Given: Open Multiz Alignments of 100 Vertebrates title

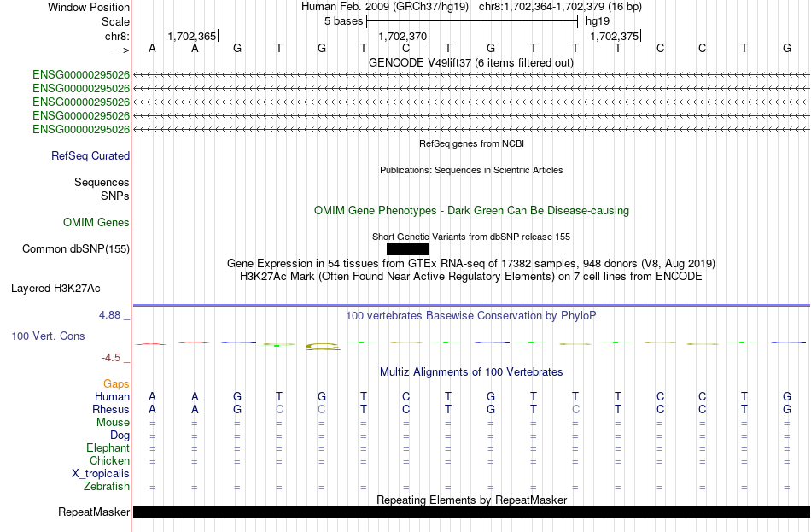Looking at the screenshot, I should (471, 372).
